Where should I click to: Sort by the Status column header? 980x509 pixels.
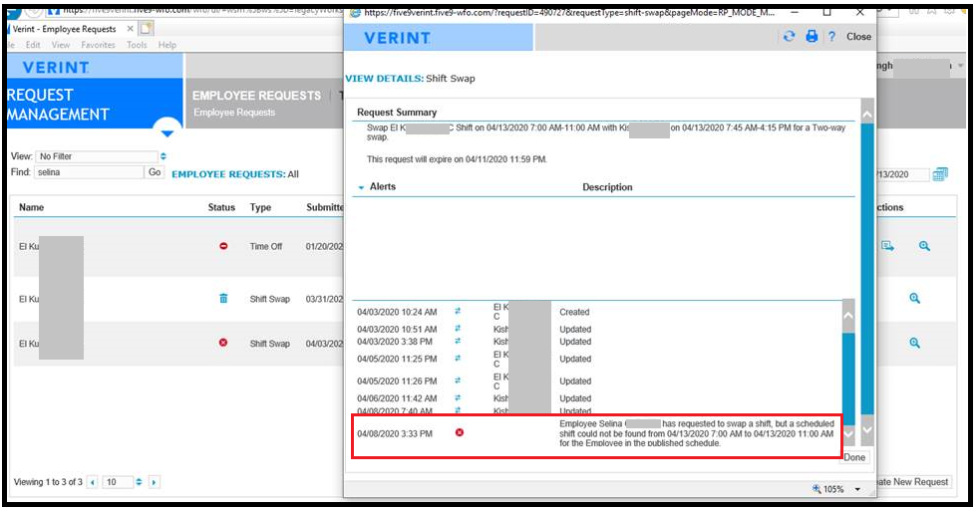point(221,207)
